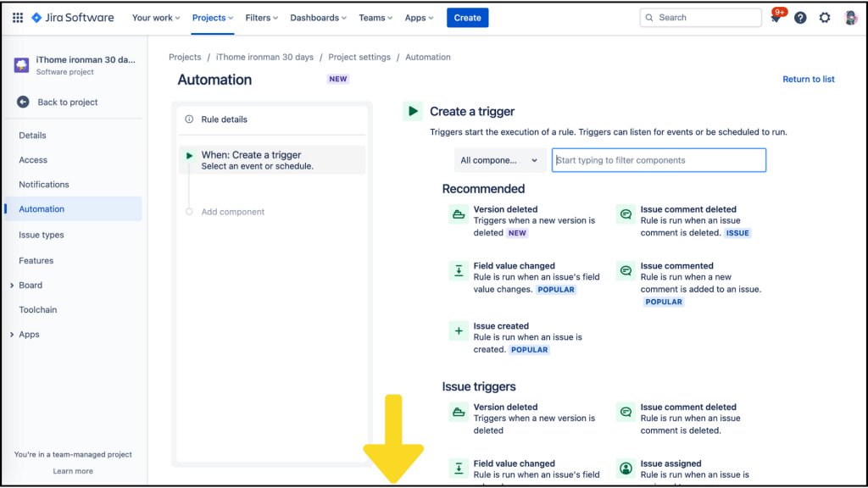Open the Teams dropdown menu
Viewport: 868px width, 488px height.
pyautogui.click(x=376, y=18)
